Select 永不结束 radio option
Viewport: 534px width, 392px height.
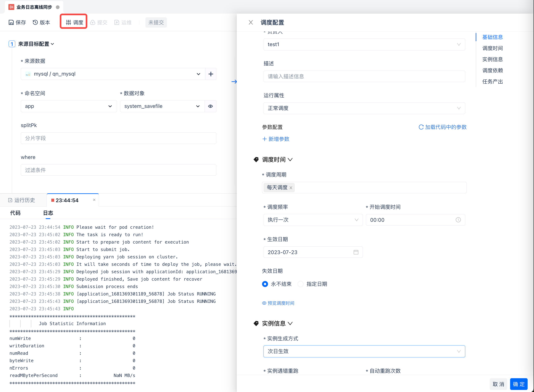tap(265, 284)
